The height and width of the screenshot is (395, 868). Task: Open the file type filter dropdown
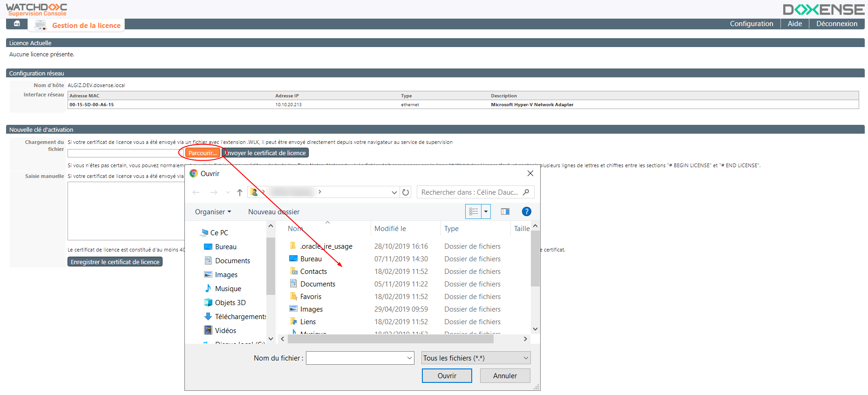(475, 358)
